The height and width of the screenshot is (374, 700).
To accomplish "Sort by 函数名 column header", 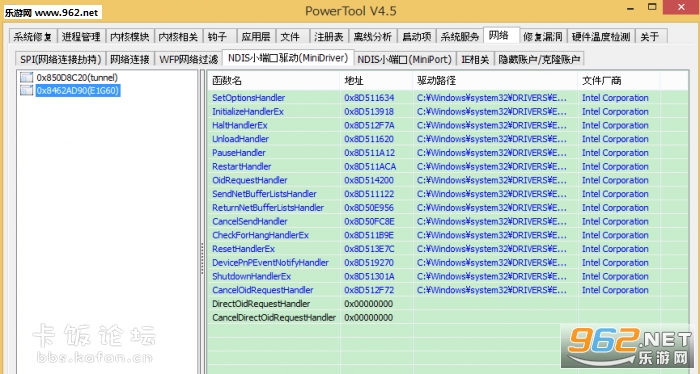I will click(x=274, y=80).
